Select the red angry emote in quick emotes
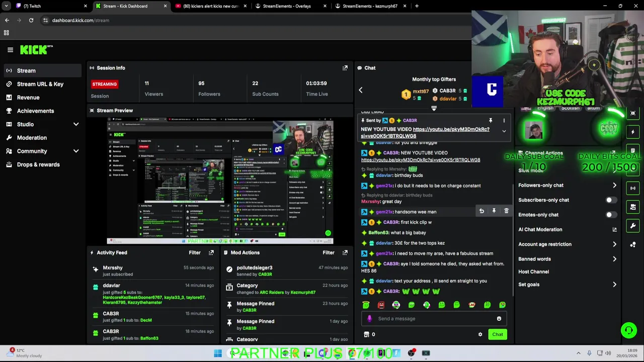644x362 pixels. coord(381,305)
